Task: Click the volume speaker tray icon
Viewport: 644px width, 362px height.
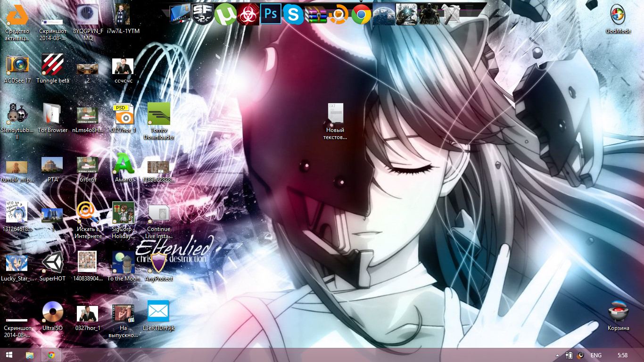Action: [581, 355]
